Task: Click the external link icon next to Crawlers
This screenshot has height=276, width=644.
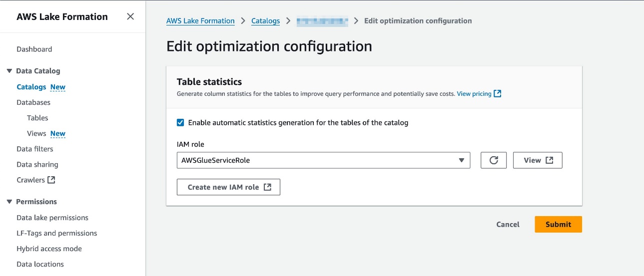Action: [51, 180]
